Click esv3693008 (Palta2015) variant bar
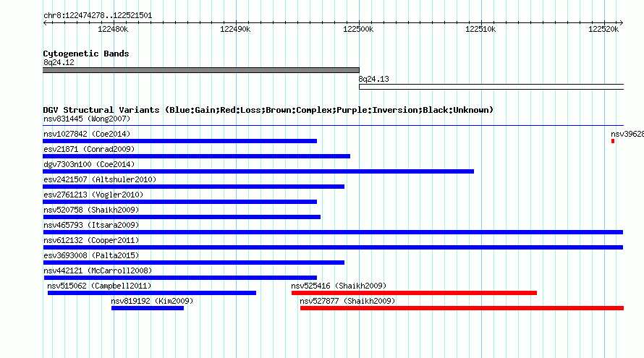Viewport: 644px width, 358px height. click(193, 263)
